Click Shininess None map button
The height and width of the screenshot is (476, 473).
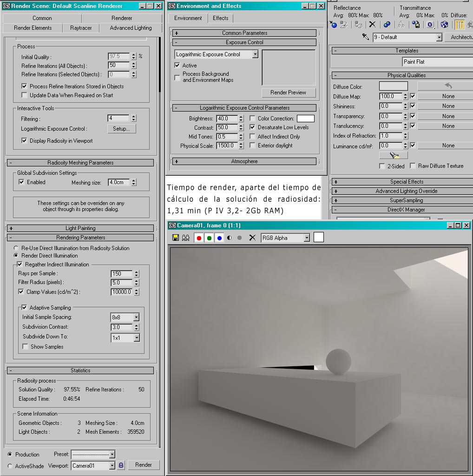pyautogui.click(x=445, y=106)
